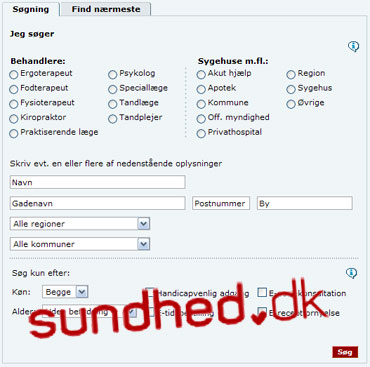Image resolution: width=370 pixels, height=367 pixels.
Task: Select the Ergoterapeut radio button
Action: 14,74
